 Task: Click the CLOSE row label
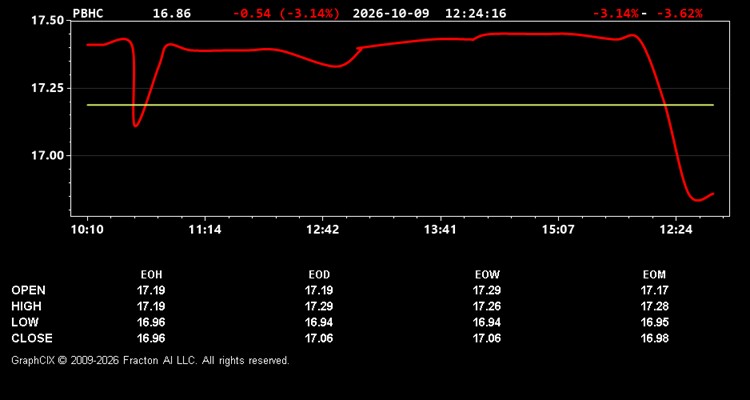(32, 338)
